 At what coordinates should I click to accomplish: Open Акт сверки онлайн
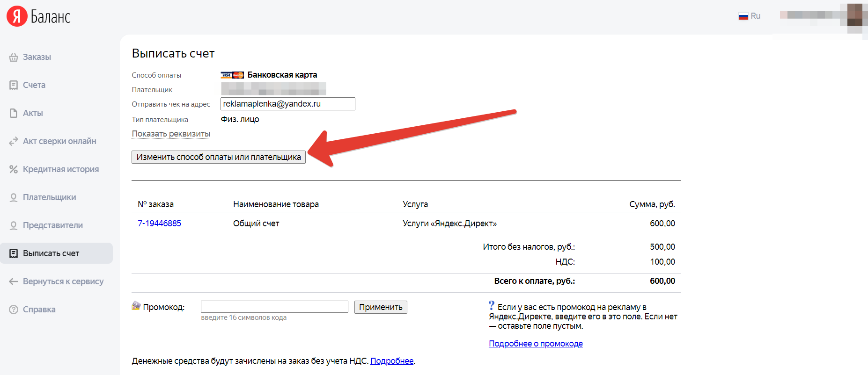click(x=59, y=141)
